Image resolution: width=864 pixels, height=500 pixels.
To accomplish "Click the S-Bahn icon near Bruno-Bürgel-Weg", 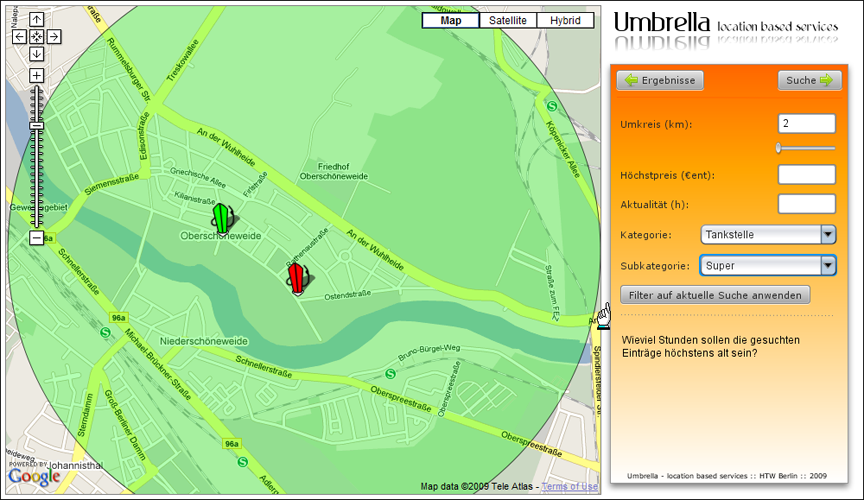I will [391, 374].
